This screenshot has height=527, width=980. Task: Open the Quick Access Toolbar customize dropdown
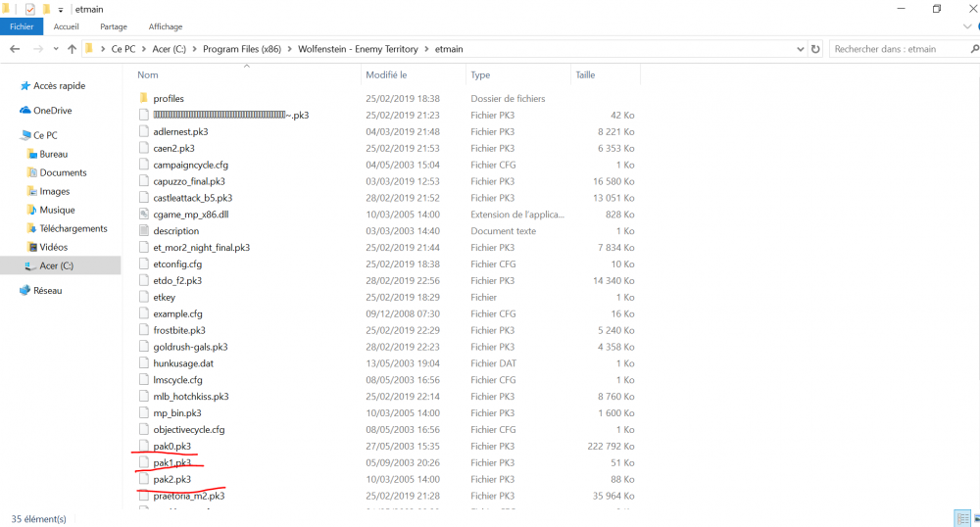tap(61, 10)
